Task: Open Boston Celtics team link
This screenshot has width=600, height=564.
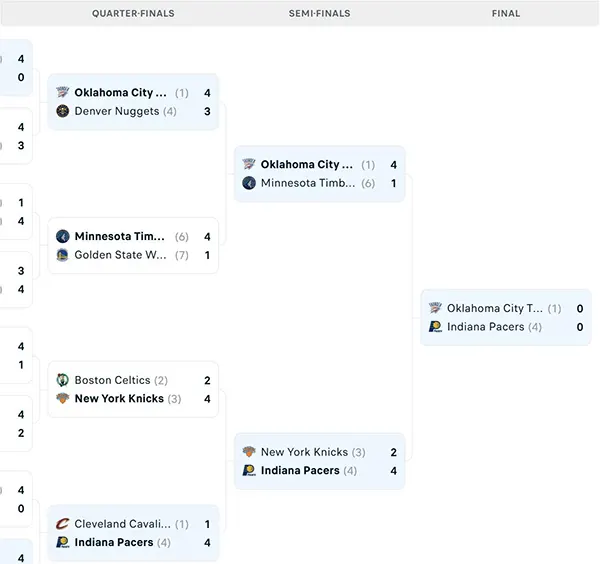Action: (x=112, y=380)
